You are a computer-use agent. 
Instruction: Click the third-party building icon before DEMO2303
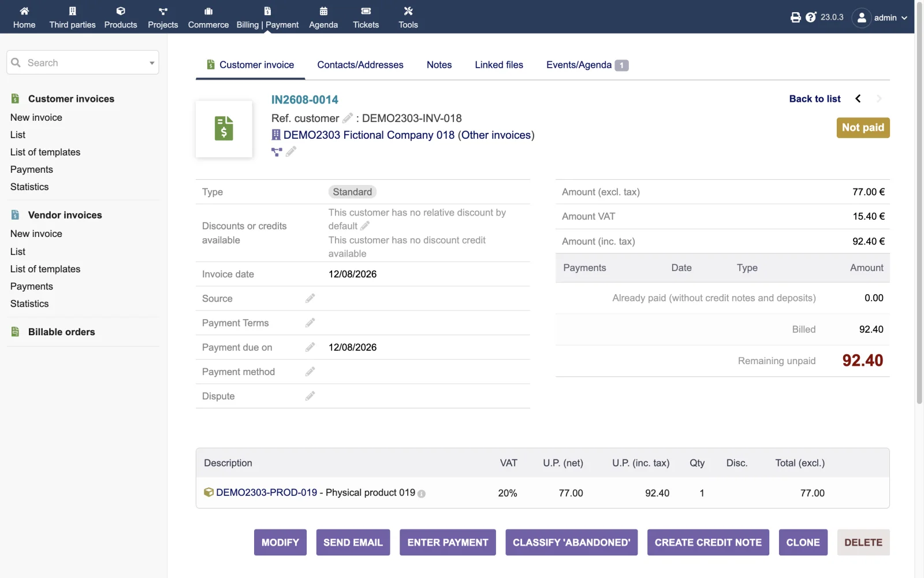[x=276, y=135]
